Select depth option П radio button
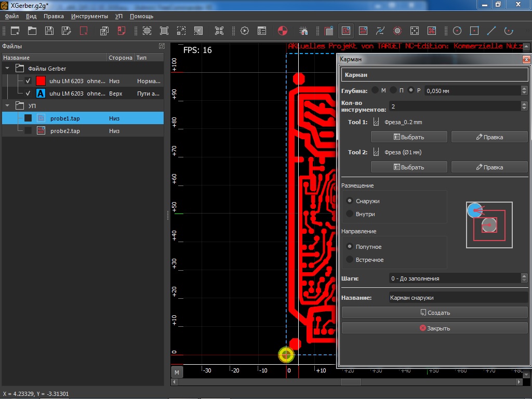532x399 pixels. (x=393, y=90)
